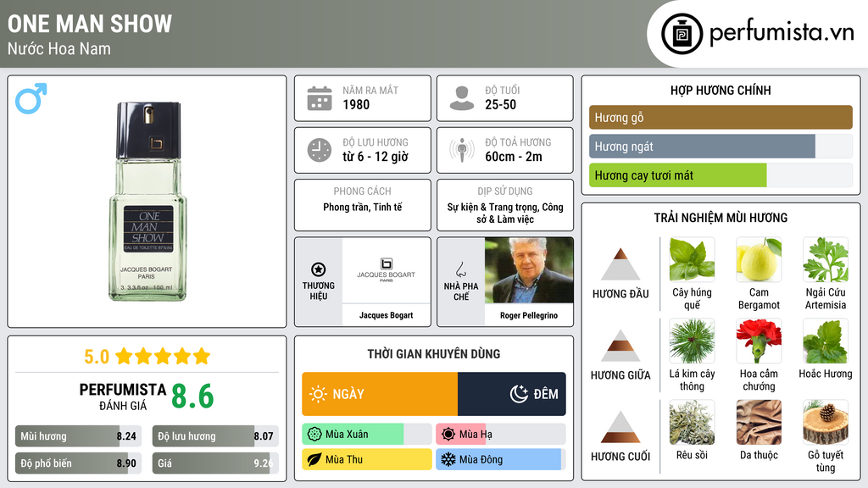Click the ONE MAN SHOW title
868x488 pixels.
click(x=90, y=24)
